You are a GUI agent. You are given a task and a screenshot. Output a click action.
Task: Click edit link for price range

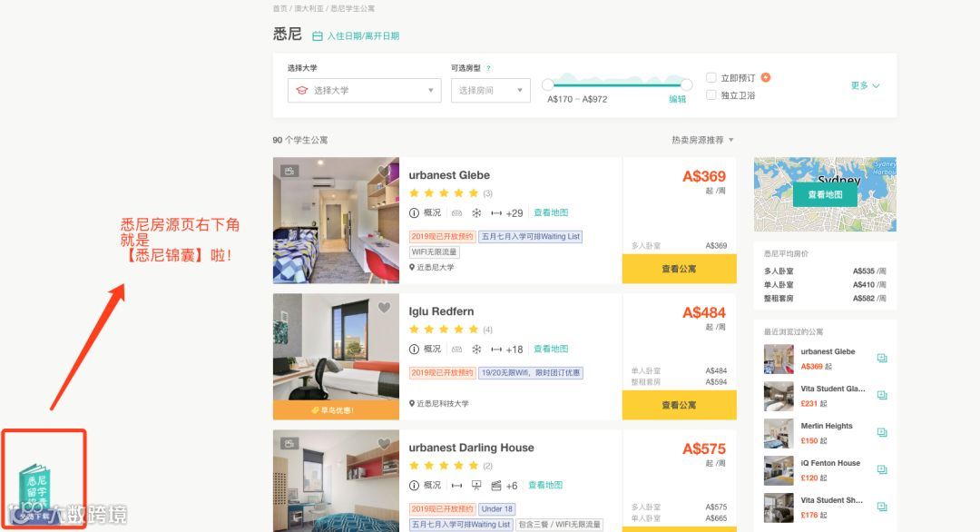pyautogui.click(x=678, y=99)
